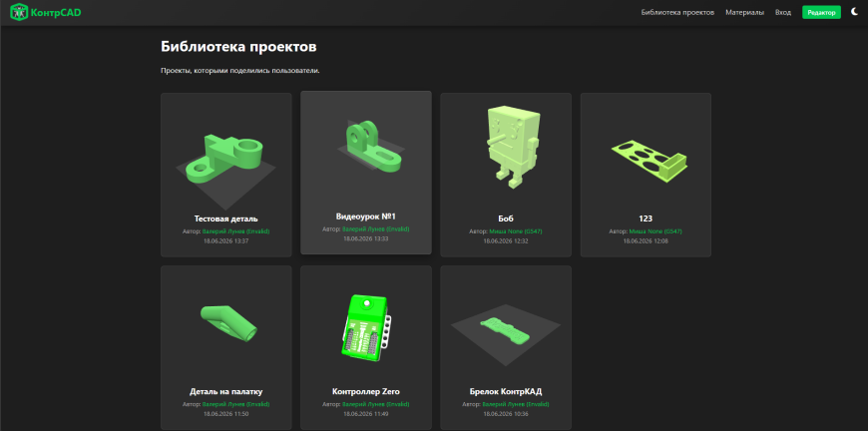The width and height of the screenshot is (868, 431).
Task: Open the Боб project title
Action: tap(506, 218)
